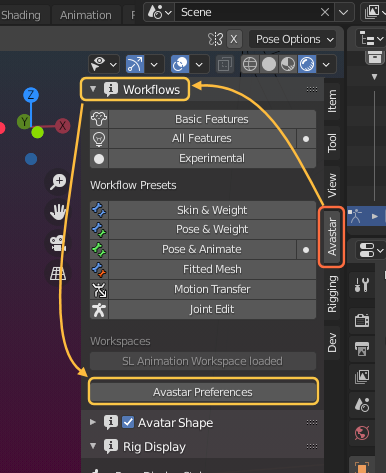Click the Experimental circle icon
Image resolution: width=386 pixels, height=473 pixels.
tap(99, 159)
